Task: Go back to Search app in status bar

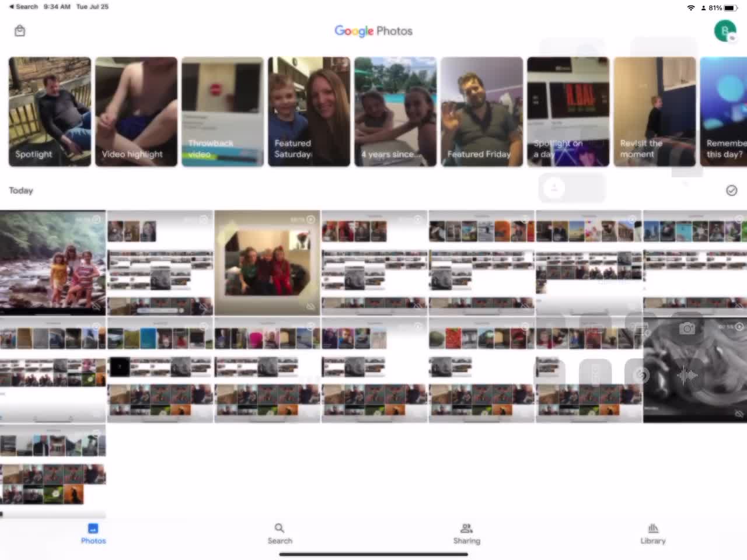Action: coord(23,6)
